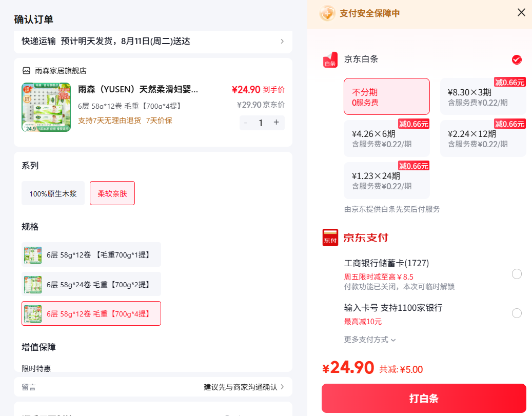Viewport: 532px width, 416px height.
Task: Click thumbnail of 700g*1提 spec option
Action: [x=33, y=255]
